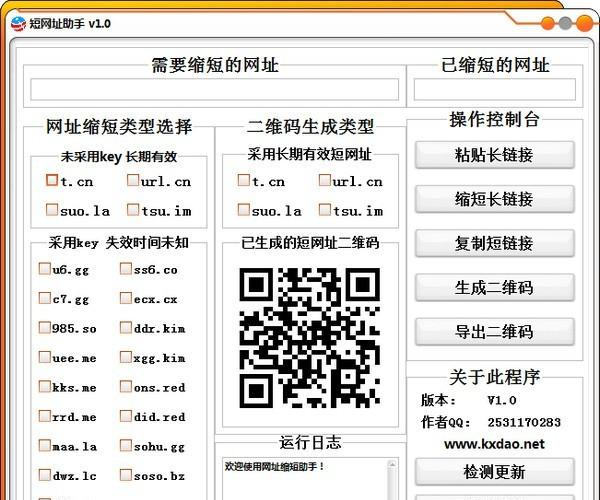Click the 缩短长链接 button

tap(494, 199)
